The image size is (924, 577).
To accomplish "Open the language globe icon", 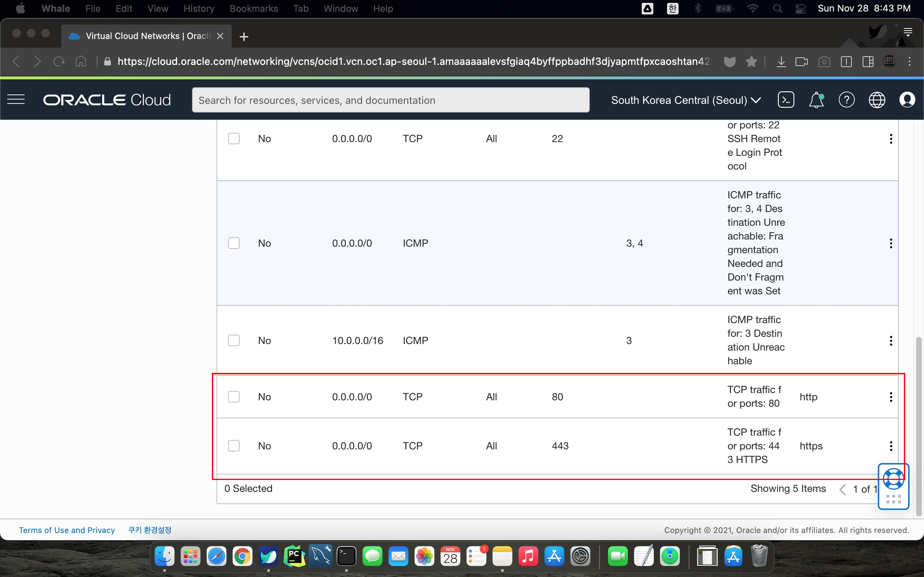I will point(877,100).
